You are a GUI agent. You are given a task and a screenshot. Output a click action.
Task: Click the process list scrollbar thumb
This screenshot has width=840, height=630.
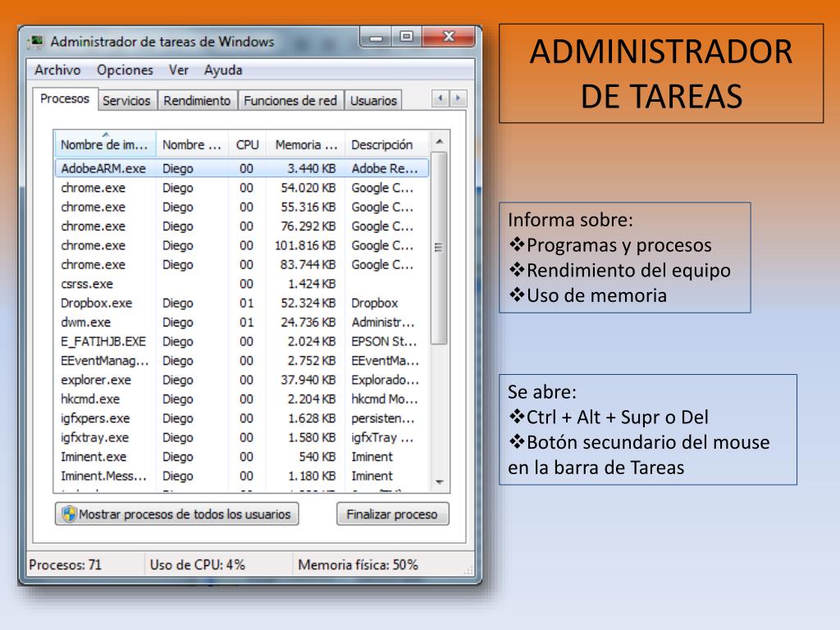tap(440, 249)
